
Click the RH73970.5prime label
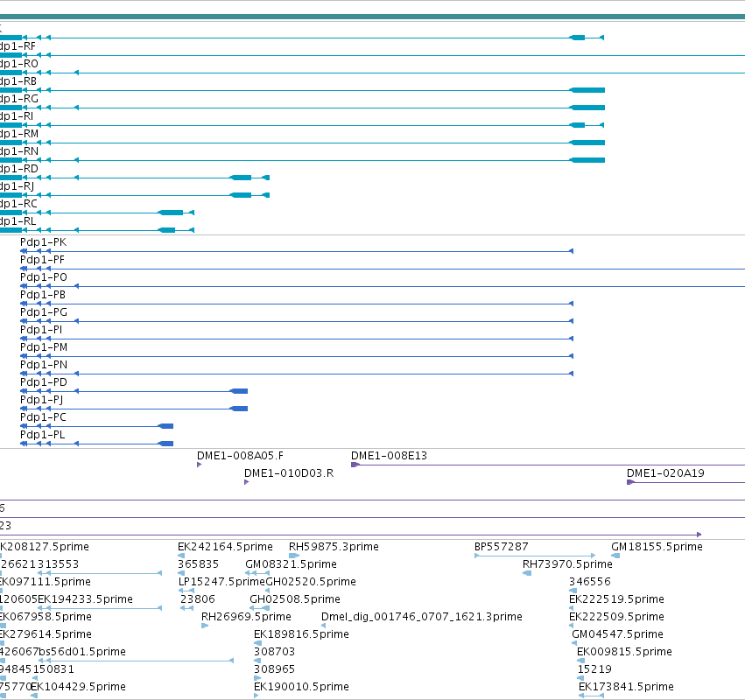(567, 564)
